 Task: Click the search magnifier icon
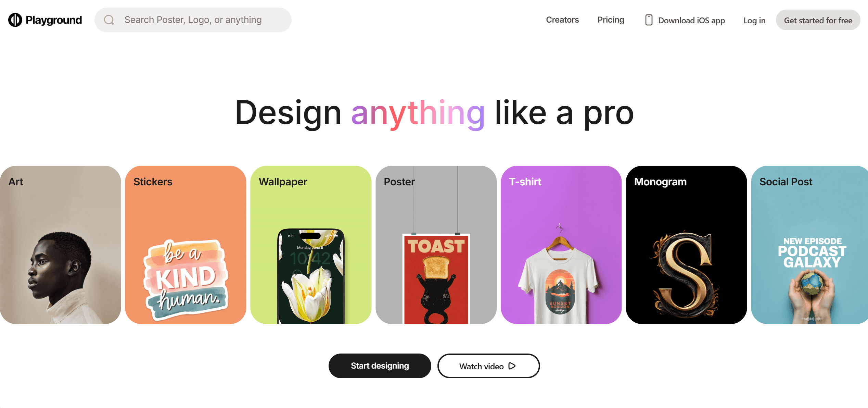[x=109, y=20]
